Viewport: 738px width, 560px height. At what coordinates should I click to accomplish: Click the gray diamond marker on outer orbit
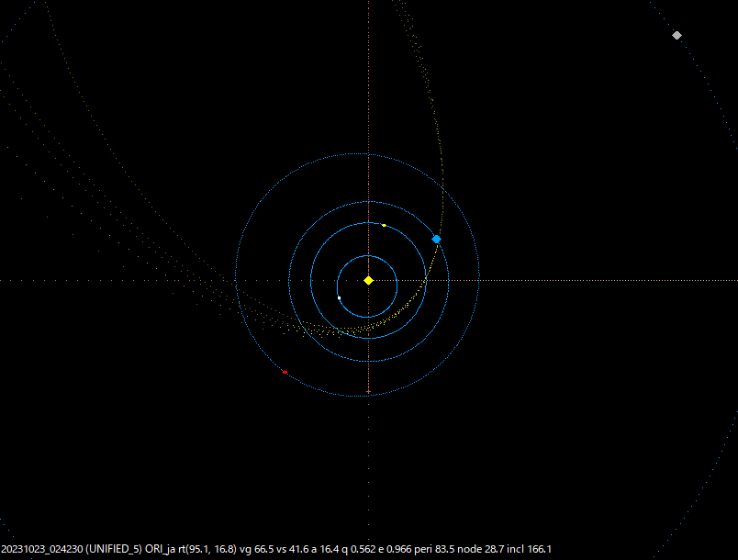[676, 35]
